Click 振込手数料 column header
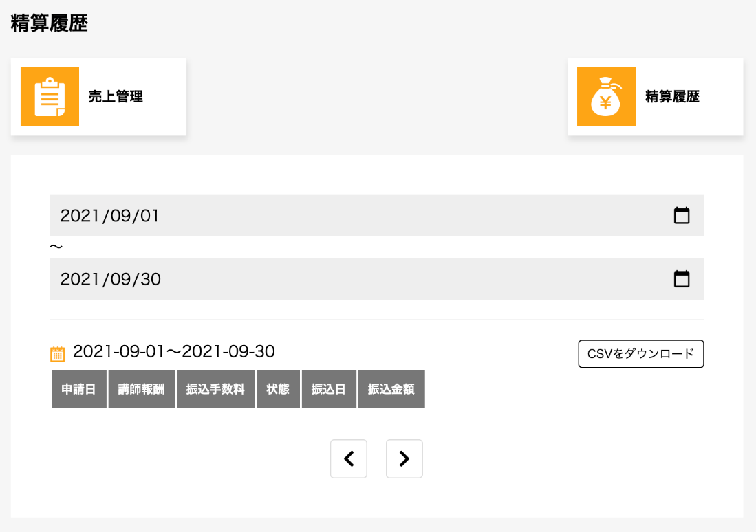Viewport: 756px width, 532px height. coord(215,389)
